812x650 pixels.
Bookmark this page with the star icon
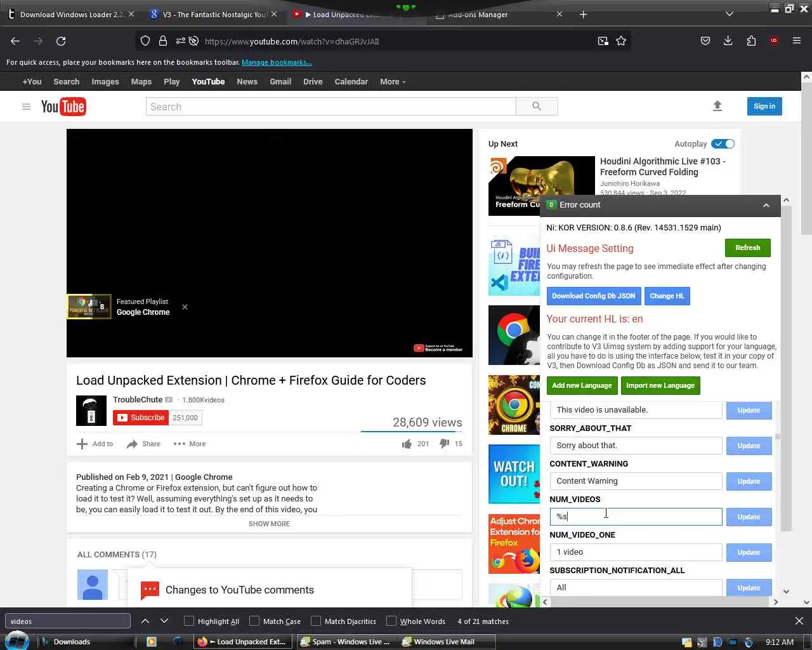621,41
